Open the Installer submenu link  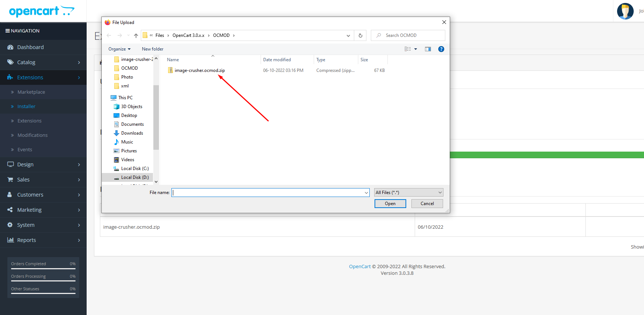coord(26,106)
